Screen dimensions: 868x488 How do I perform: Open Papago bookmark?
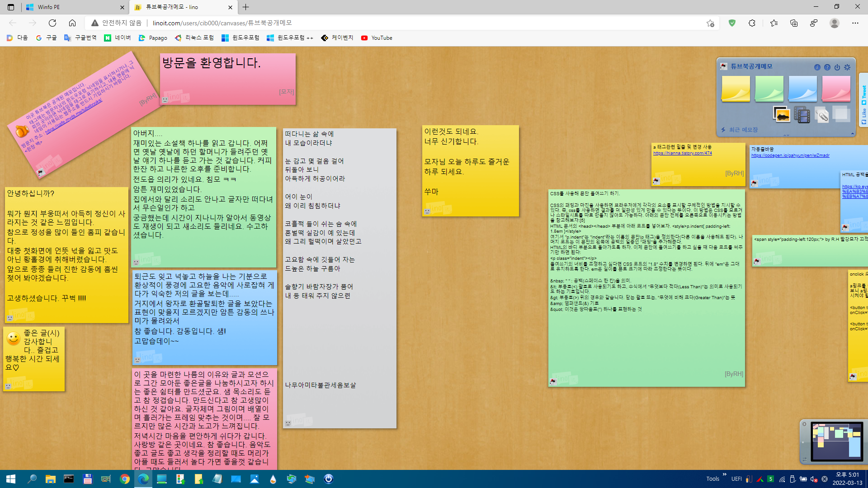click(x=153, y=38)
